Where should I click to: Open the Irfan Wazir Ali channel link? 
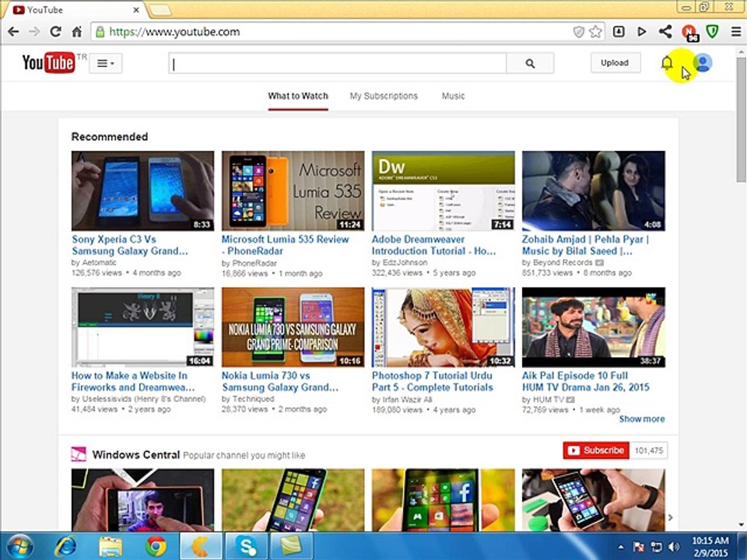(x=407, y=400)
